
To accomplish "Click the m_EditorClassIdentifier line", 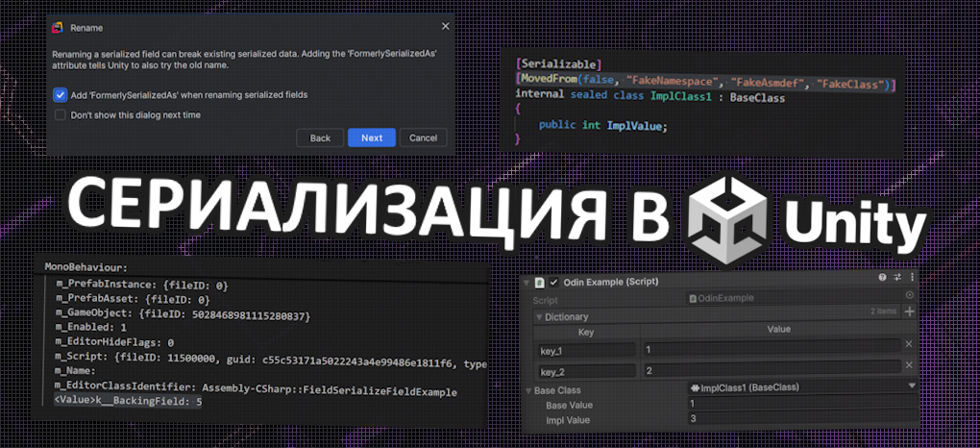I will (x=257, y=389).
